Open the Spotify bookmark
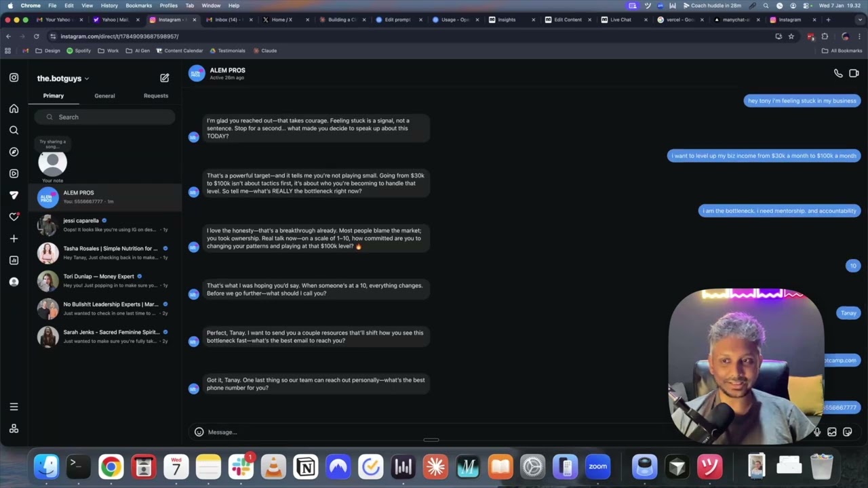The height and width of the screenshot is (488, 868). coord(79,51)
